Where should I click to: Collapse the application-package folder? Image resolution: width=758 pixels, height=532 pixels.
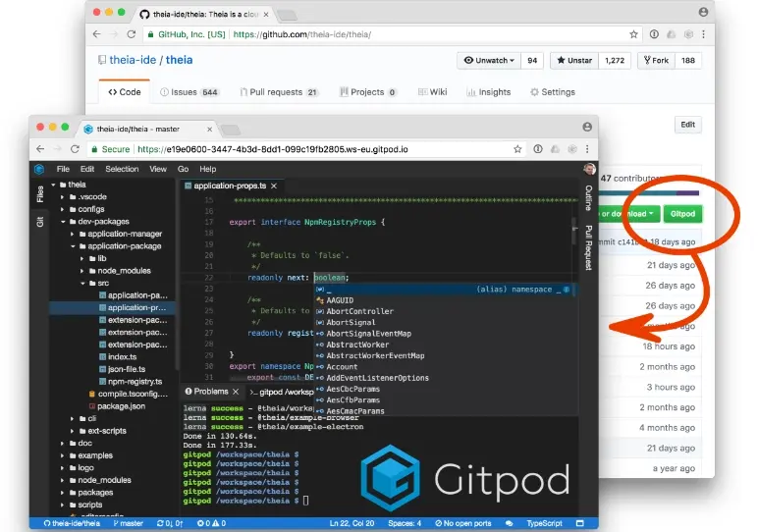[x=73, y=246]
